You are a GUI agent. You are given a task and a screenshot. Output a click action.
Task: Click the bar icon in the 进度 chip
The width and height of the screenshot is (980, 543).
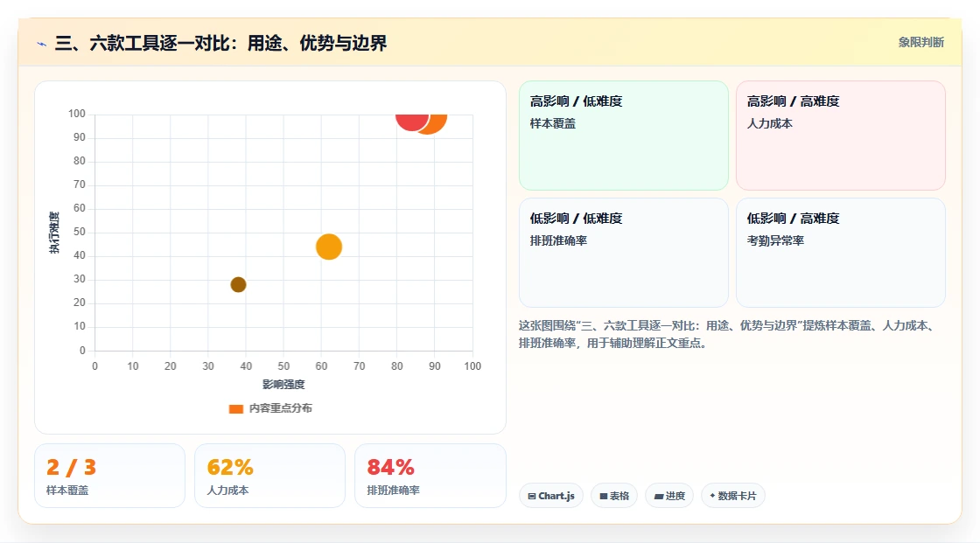point(659,497)
